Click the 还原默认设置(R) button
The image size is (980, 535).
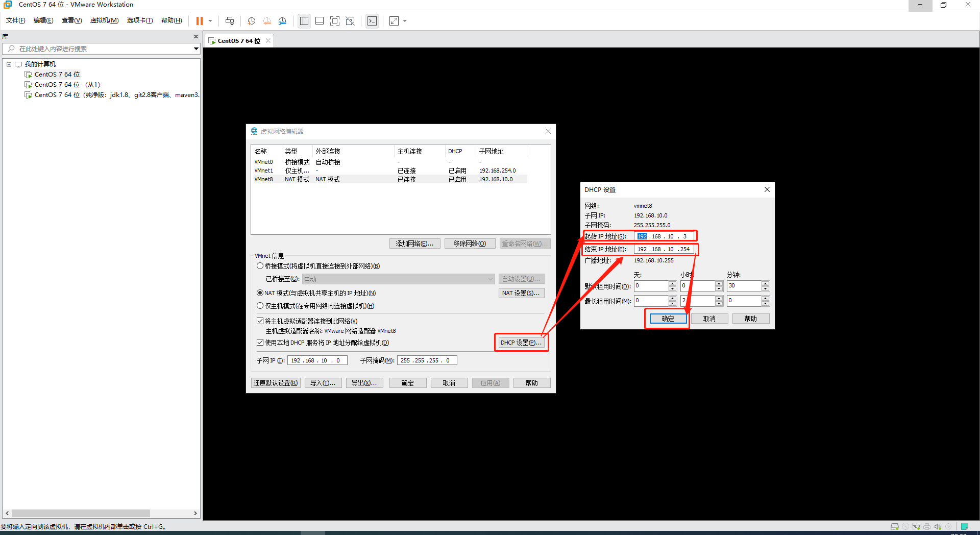276,383
